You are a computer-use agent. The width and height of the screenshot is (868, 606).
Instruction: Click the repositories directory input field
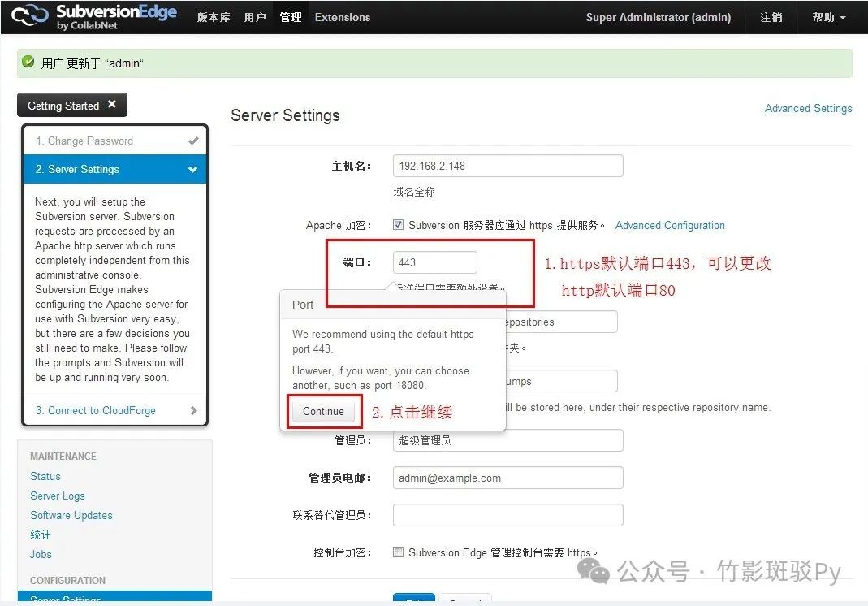coord(561,322)
